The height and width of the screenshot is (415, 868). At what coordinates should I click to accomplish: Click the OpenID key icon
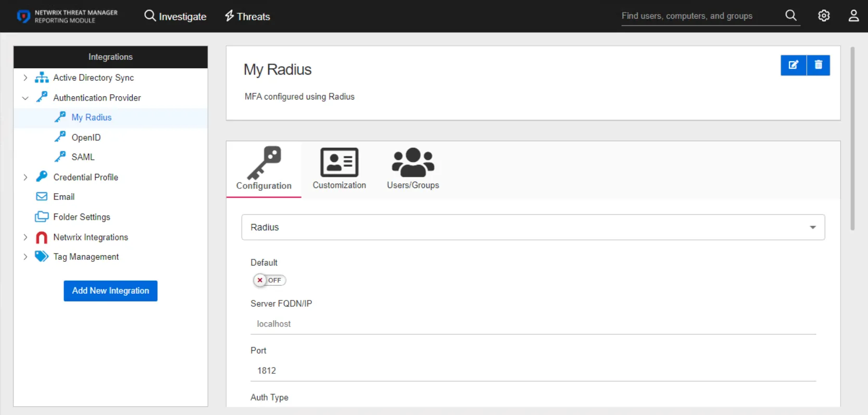tap(60, 137)
